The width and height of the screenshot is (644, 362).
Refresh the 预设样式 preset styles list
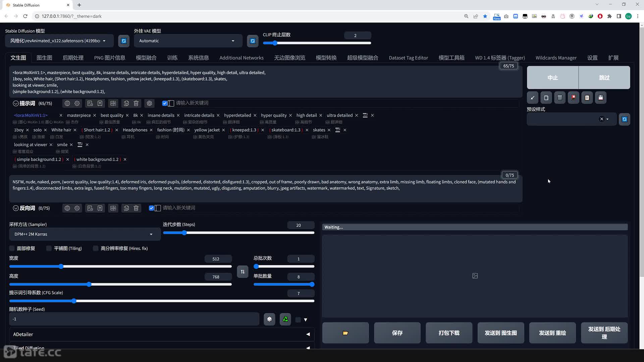pyautogui.click(x=625, y=119)
